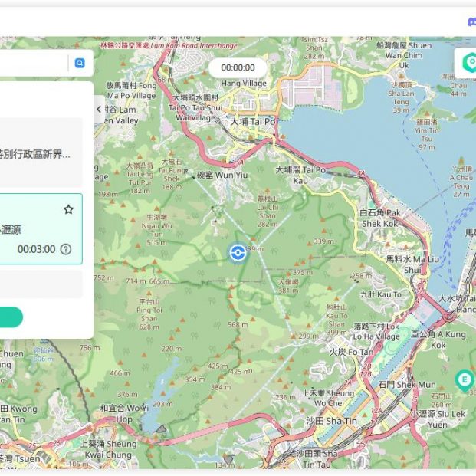Collapse the side panel with left chevron

pyautogui.click(x=99, y=110)
